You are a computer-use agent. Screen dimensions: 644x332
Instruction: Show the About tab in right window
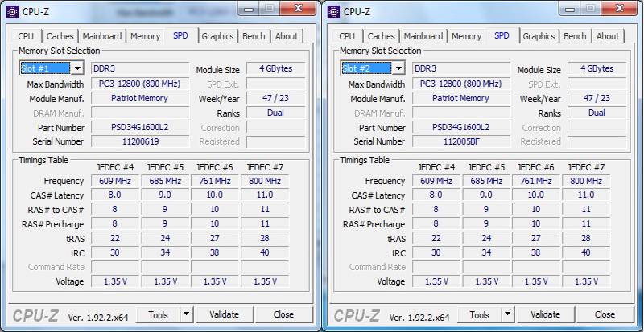coord(608,36)
